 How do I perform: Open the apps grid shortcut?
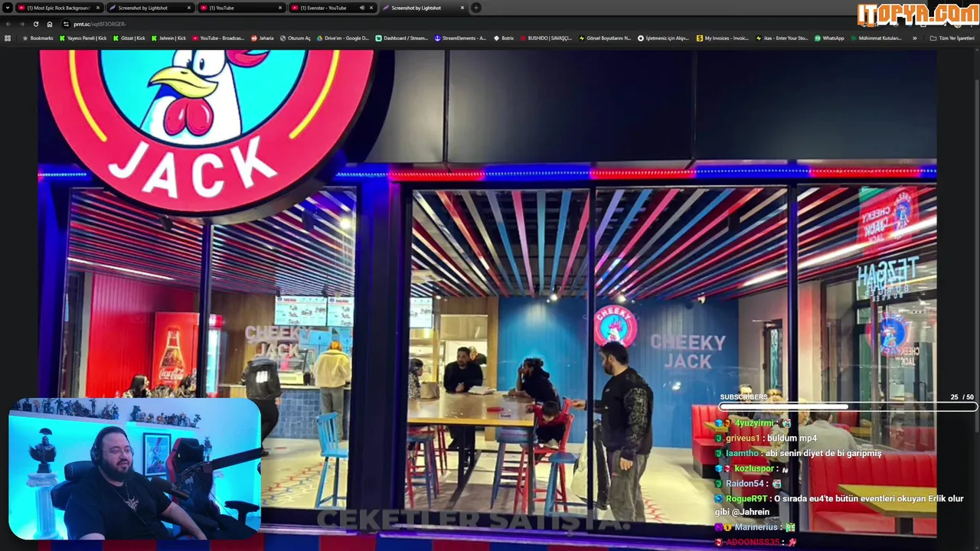pyautogui.click(x=8, y=37)
